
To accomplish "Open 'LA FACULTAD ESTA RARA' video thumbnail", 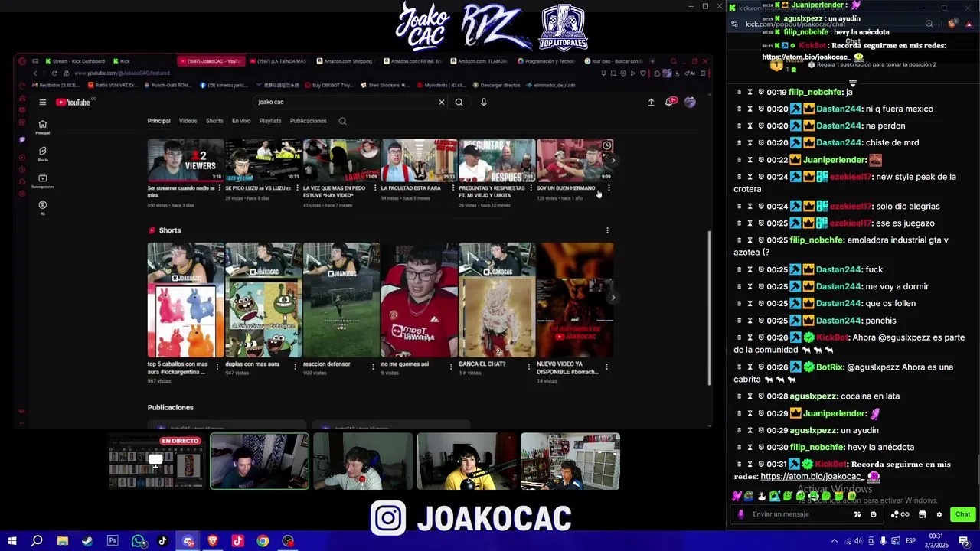I will pos(419,160).
